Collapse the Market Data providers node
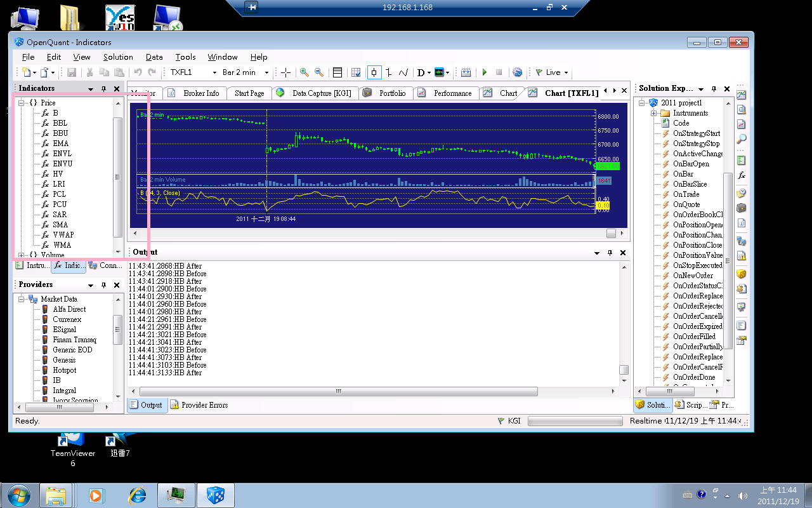812x508 pixels. (x=22, y=299)
